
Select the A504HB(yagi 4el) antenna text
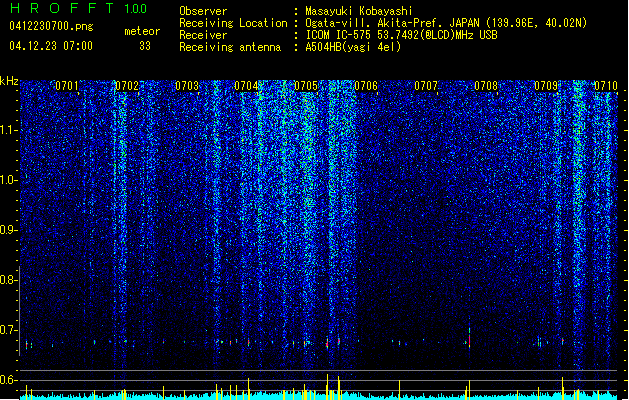353,47
